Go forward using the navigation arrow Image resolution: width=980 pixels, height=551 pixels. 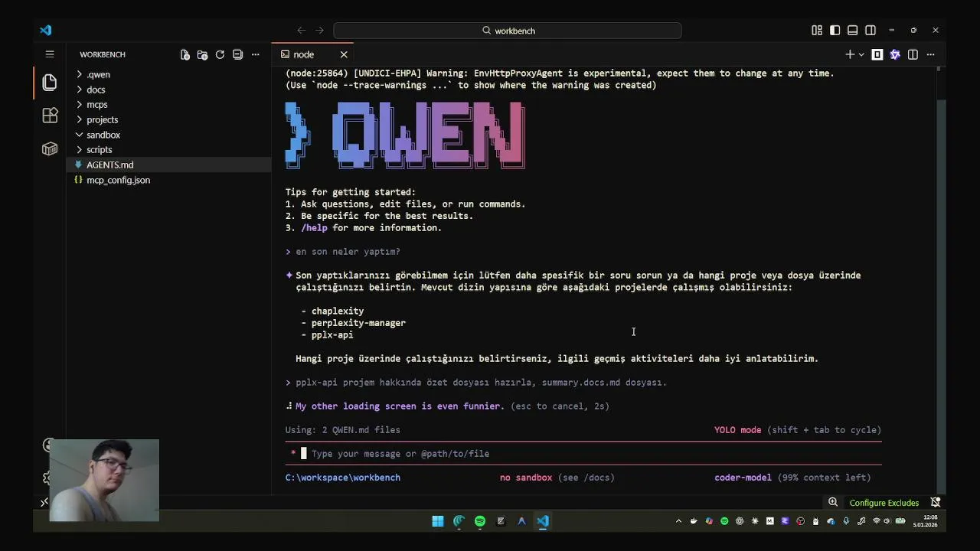click(319, 31)
